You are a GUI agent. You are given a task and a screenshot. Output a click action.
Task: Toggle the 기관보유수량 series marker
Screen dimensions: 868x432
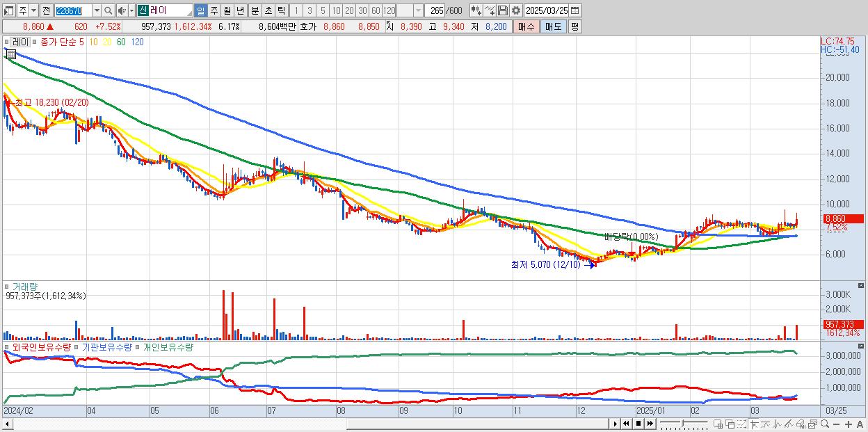(x=78, y=346)
